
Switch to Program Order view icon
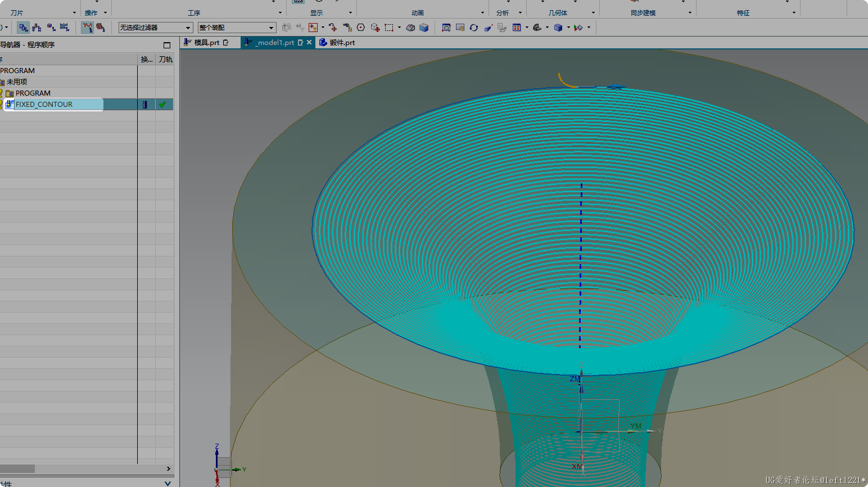point(23,28)
